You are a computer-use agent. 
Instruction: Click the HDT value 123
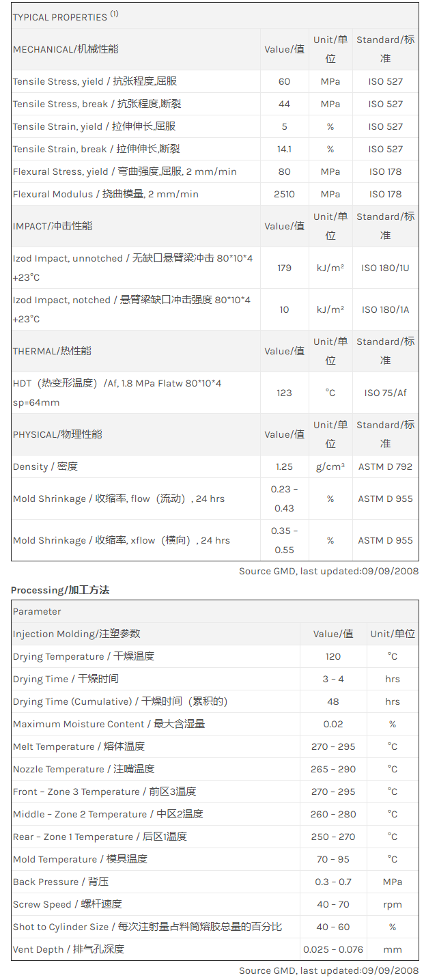pyautogui.click(x=284, y=393)
